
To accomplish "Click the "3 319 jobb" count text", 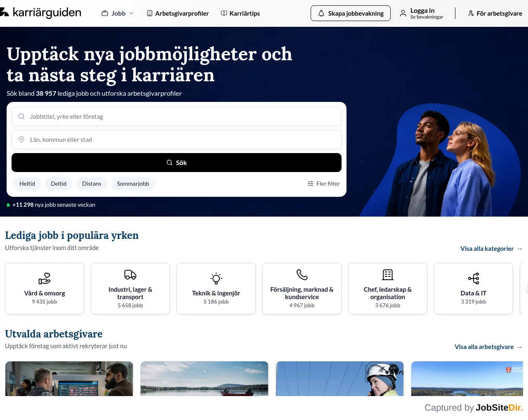I will (x=474, y=302).
